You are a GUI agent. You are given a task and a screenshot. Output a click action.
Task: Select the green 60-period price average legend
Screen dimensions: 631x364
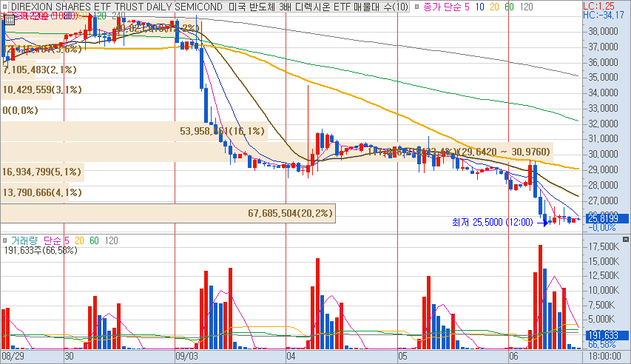click(509, 7)
